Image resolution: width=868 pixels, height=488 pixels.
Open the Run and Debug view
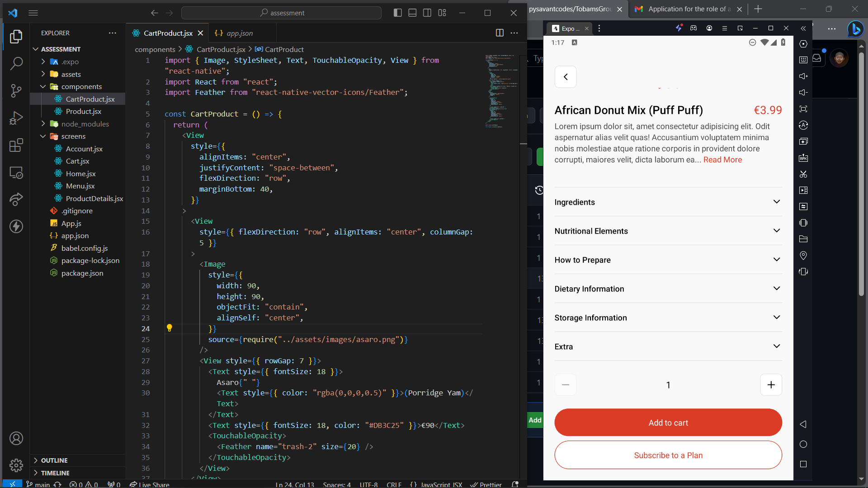(16, 118)
